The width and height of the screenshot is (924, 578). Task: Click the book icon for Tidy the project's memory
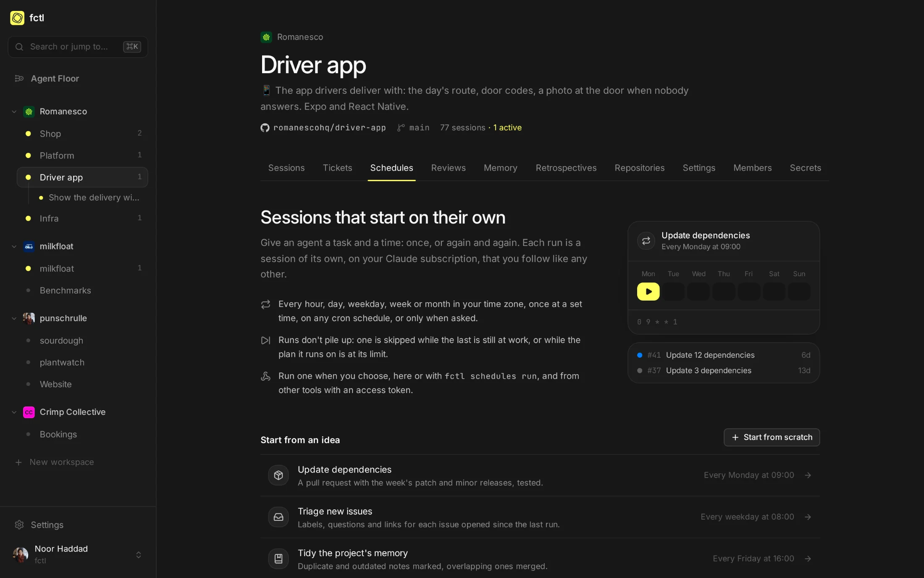278,559
